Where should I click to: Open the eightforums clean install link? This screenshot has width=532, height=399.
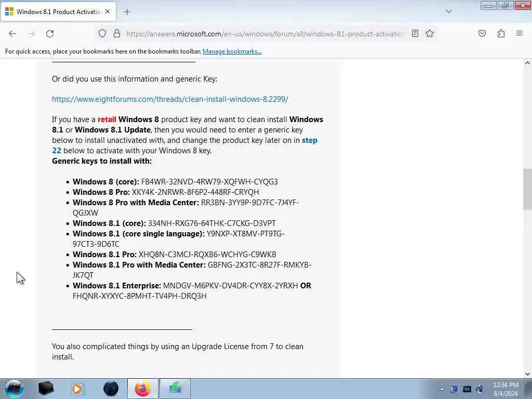click(170, 99)
